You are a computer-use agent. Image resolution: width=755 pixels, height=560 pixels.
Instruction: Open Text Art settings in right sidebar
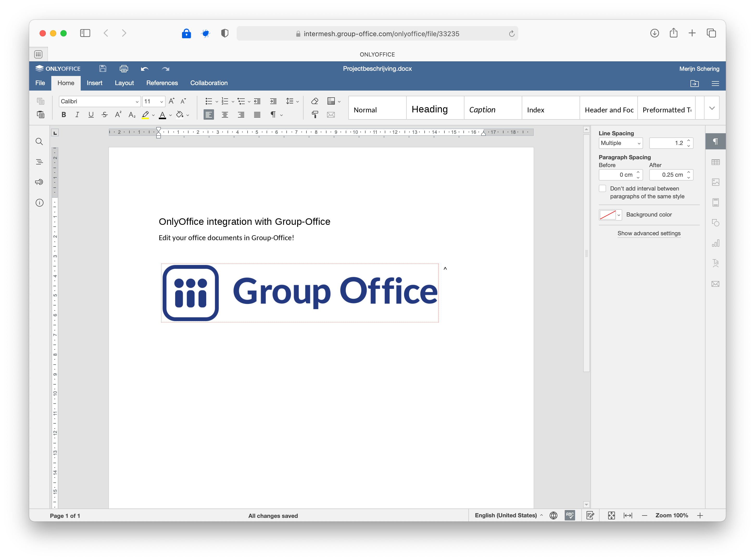(715, 263)
